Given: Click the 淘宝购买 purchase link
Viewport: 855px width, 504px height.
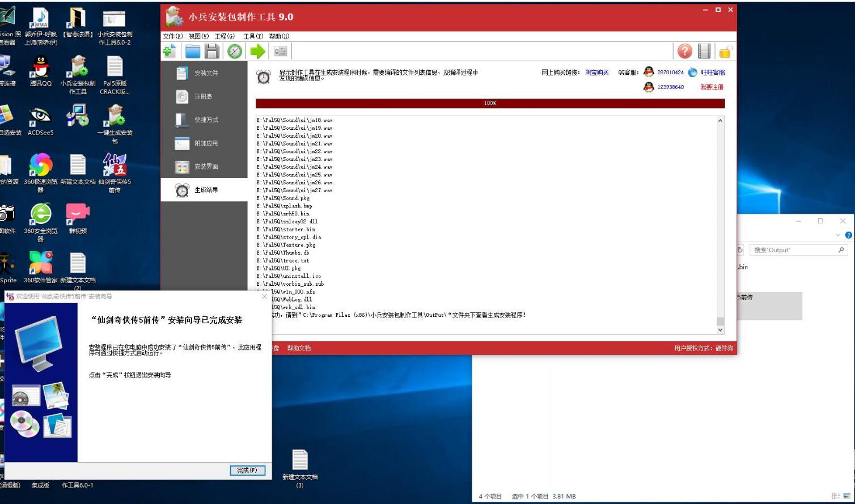Looking at the screenshot, I should (x=596, y=73).
